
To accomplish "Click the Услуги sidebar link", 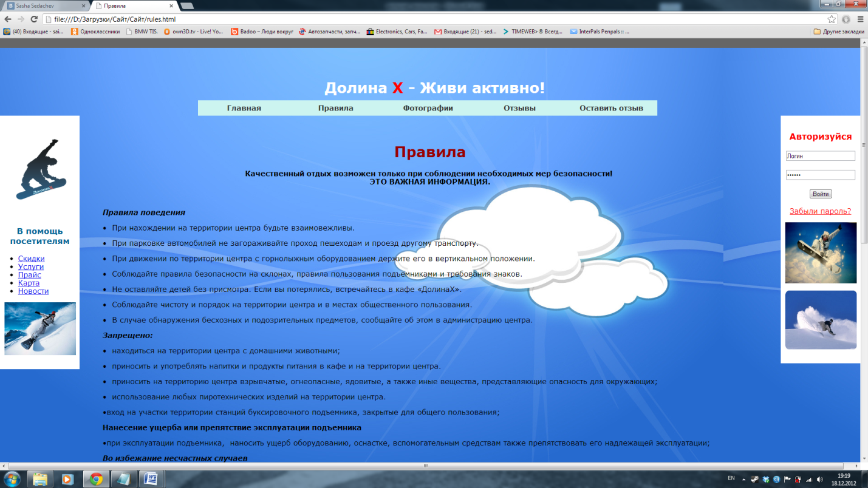I will point(31,266).
